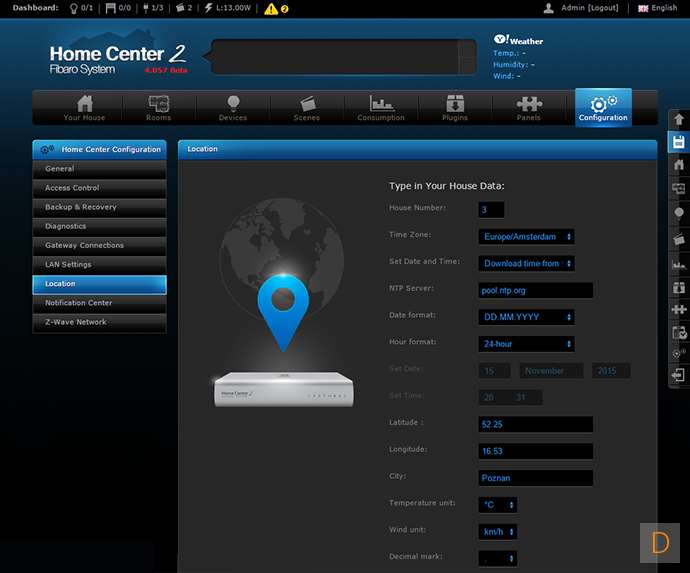Open Z-Wave Network settings
Screen dimensions: 690x573
(x=99, y=322)
